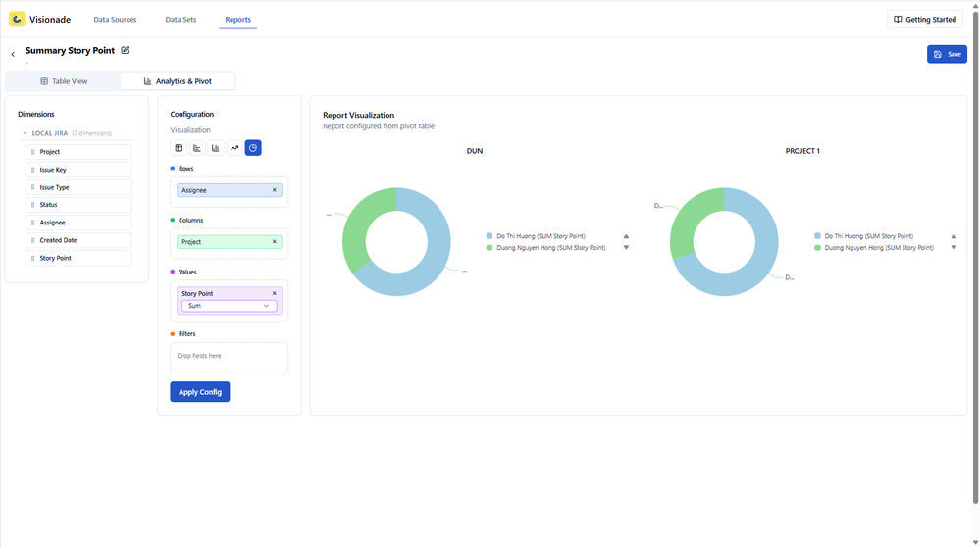Remove Assignee from Rows
The image size is (980, 547).
point(275,190)
